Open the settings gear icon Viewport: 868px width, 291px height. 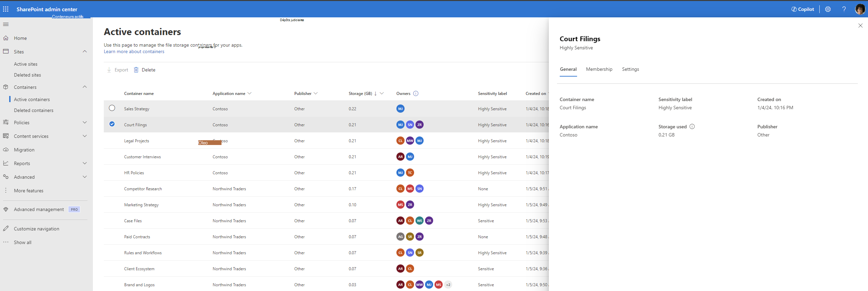click(828, 9)
